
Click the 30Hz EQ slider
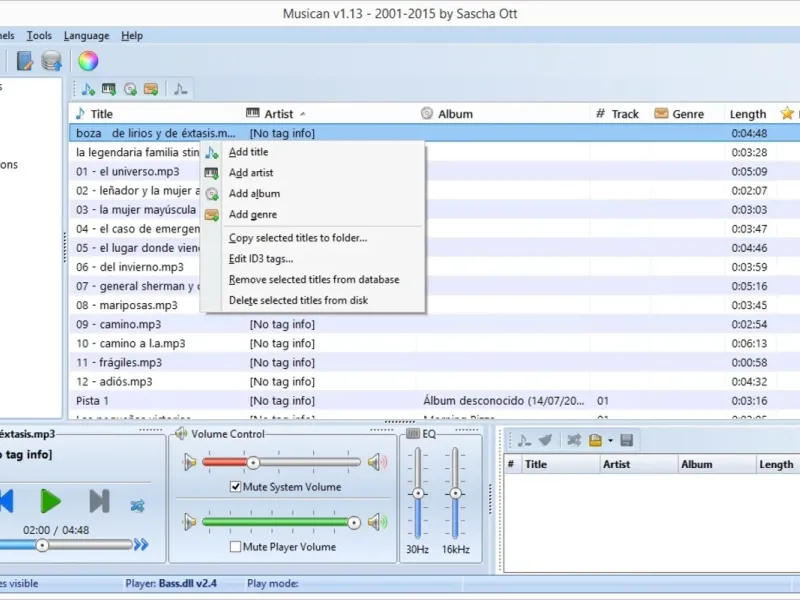tap(418, 495)
